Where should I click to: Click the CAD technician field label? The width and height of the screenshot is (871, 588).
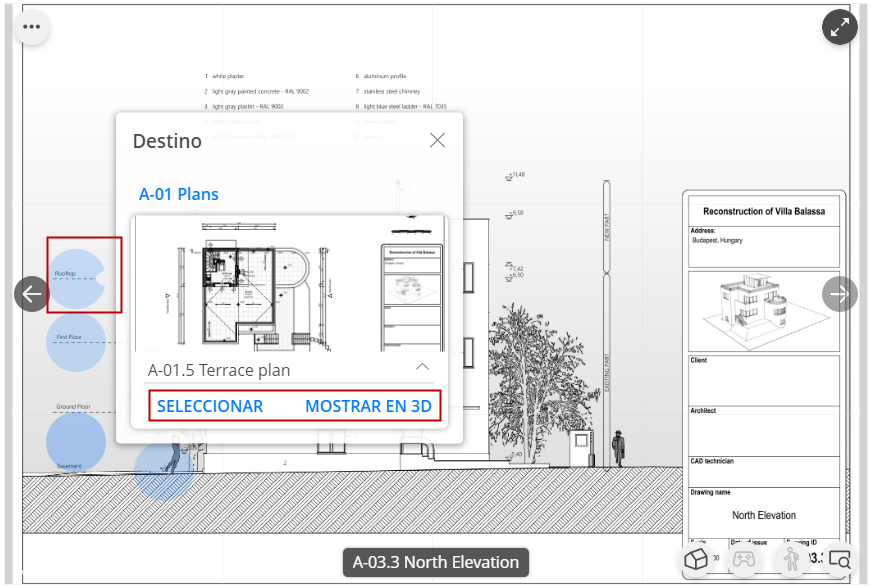coord(712,461)
